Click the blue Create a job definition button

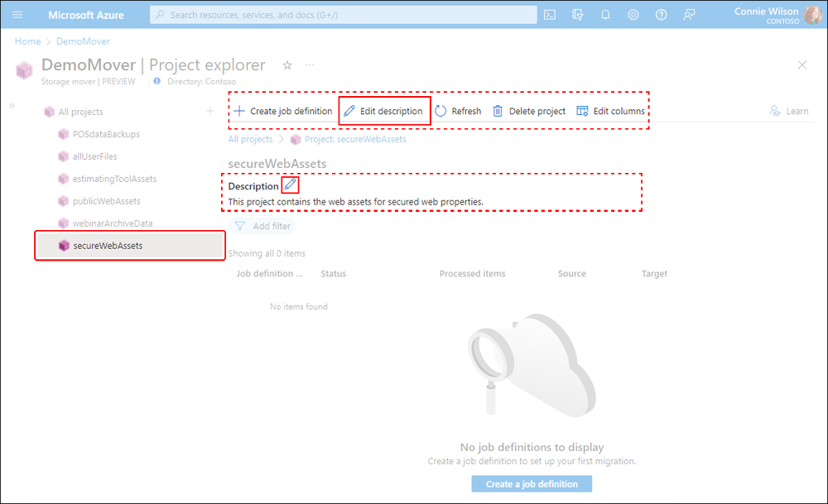coord(532,484)
